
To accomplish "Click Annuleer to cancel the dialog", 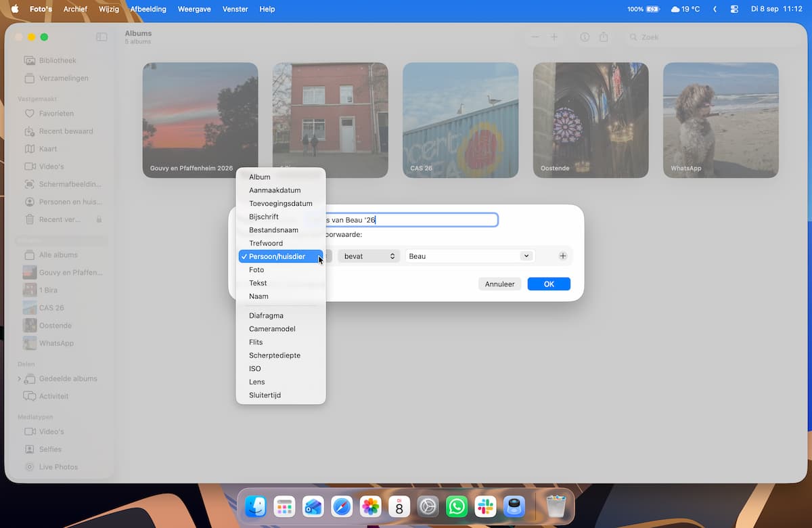I will point(500,284).
